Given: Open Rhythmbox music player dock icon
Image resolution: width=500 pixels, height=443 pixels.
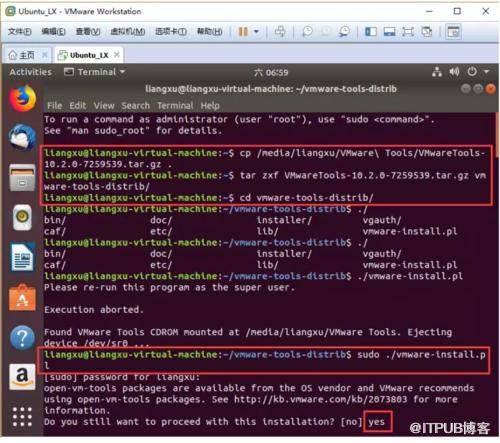Looking at the screenshot, I should tap(22, 217).
